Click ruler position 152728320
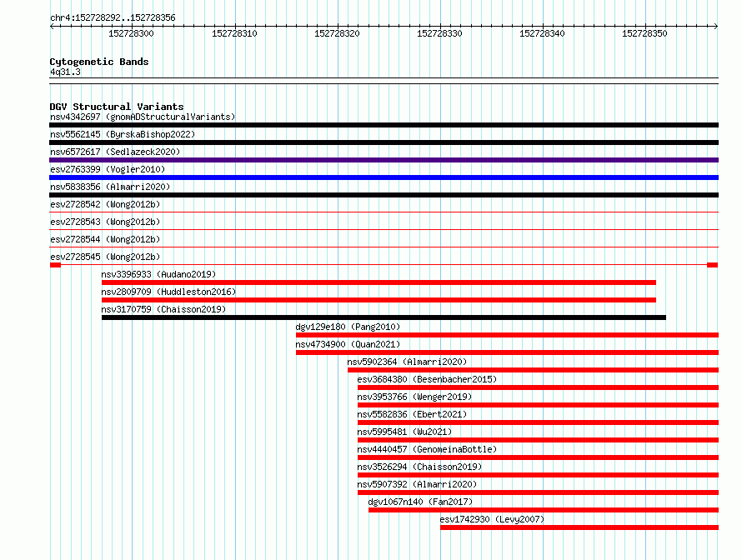Viewport: 742px width, 560px height. (x=337, y=33)
